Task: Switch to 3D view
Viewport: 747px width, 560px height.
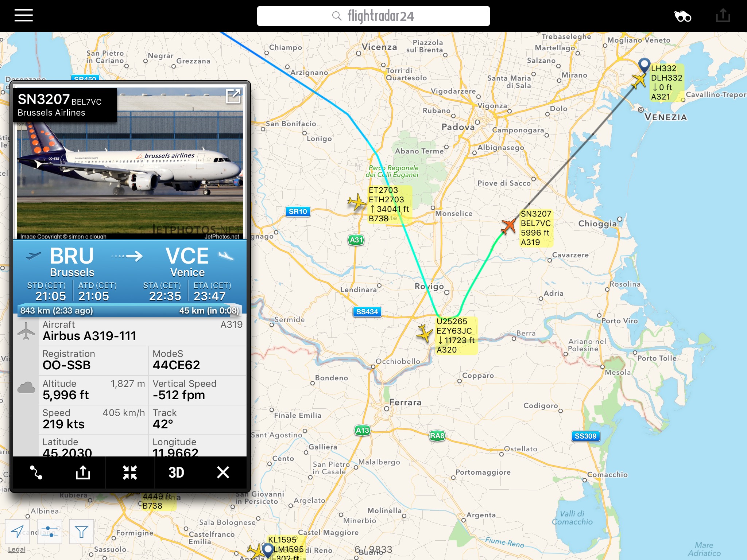Action: [176, 472]
